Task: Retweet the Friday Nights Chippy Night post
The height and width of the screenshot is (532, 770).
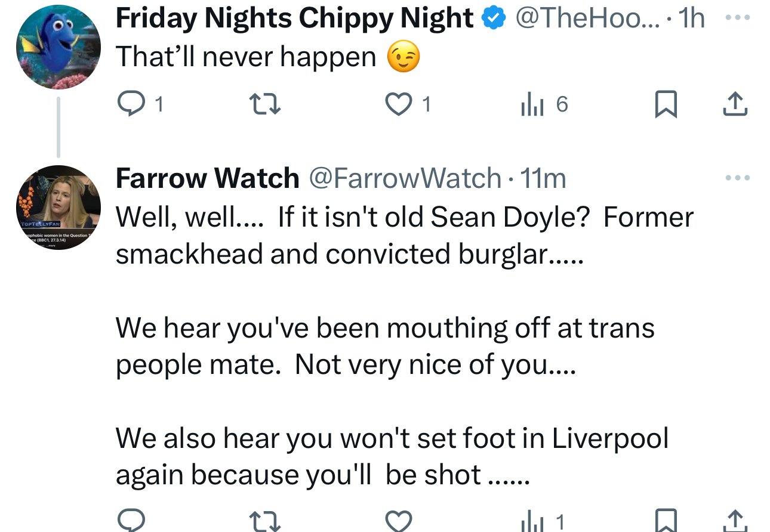Action: click(x=264, y=105)
